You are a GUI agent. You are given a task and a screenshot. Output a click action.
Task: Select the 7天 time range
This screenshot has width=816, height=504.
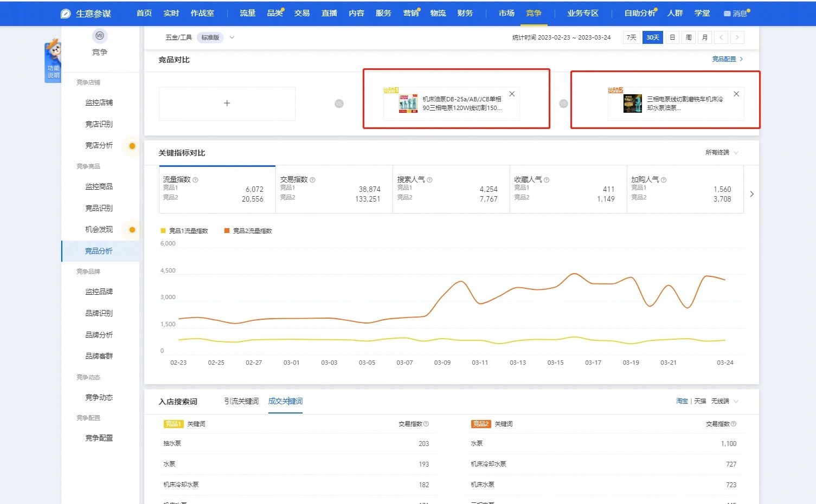pyautogui.click(x=631, y=37)
